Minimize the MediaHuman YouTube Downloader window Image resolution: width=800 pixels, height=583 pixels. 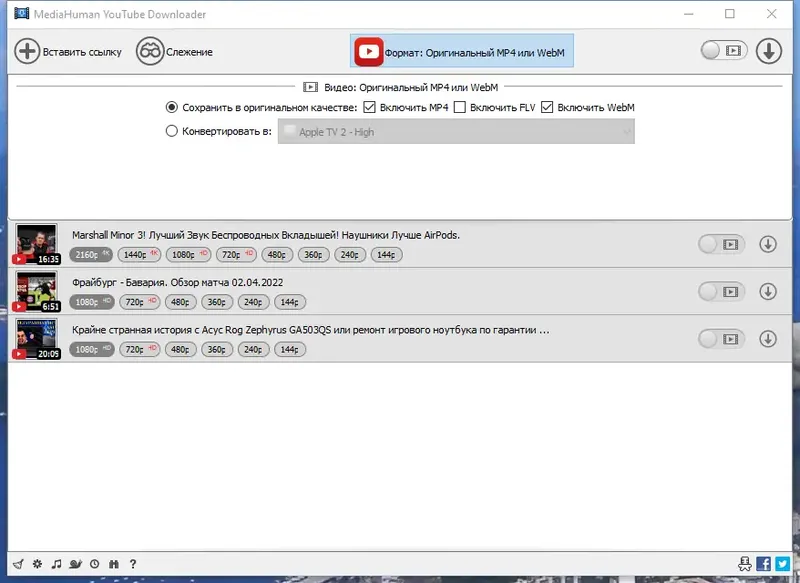(689, 14)
